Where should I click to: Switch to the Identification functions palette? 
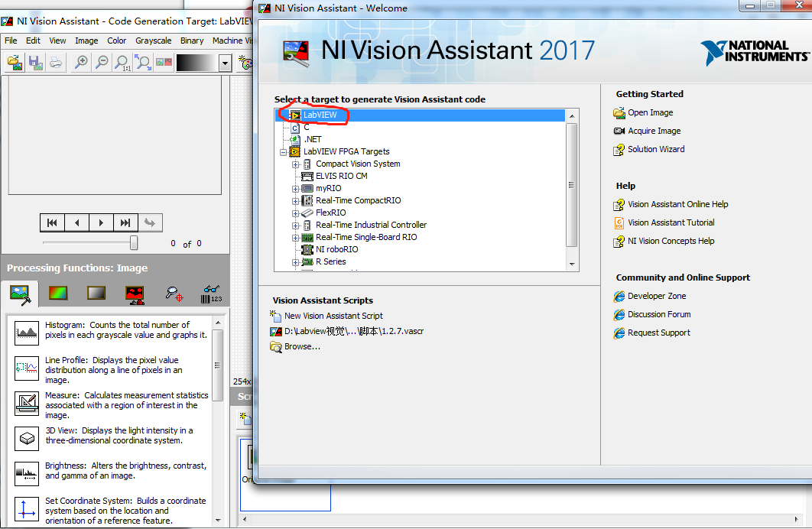(211, 293)
